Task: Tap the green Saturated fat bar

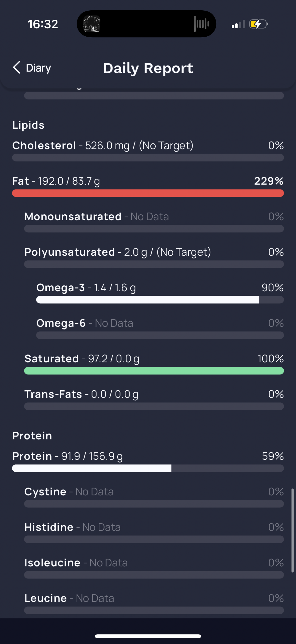Action: [154, 371]
